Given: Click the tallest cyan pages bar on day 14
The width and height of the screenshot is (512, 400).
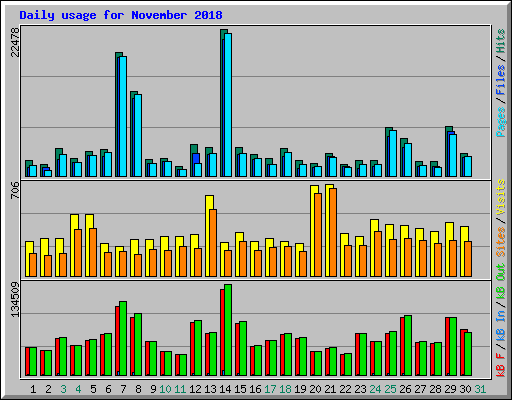Looking at the screenshot, I should pos(228,105).
